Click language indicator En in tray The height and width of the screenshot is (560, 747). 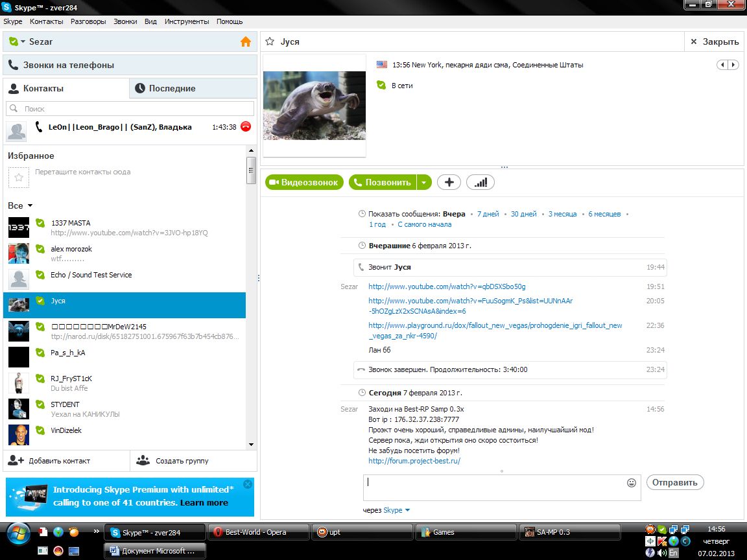pos(673,553)
